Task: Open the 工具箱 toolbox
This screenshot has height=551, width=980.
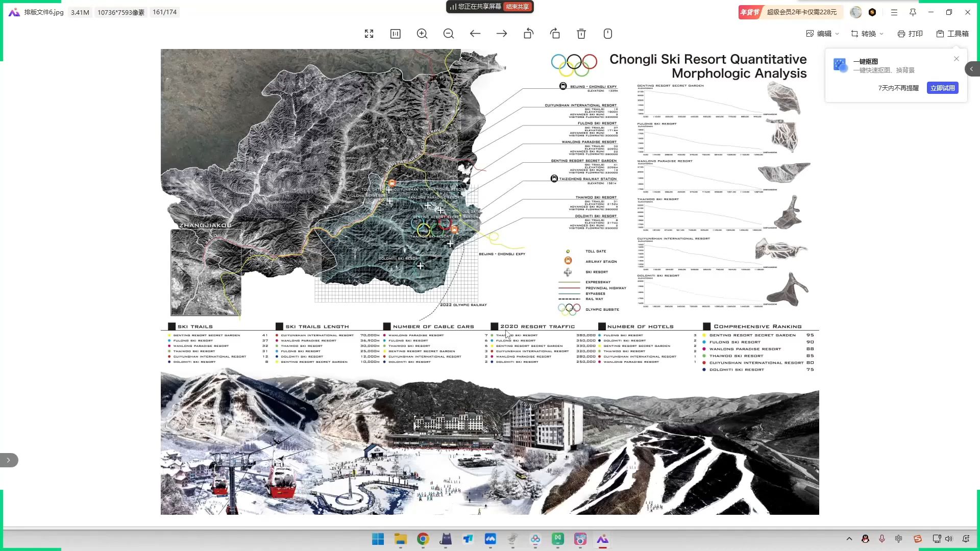Action: [952, 34]
